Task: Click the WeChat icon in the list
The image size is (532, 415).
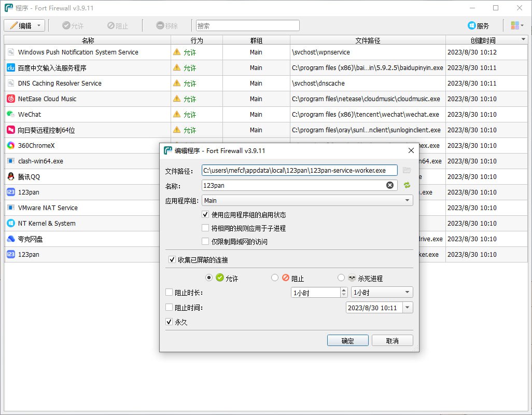Action: (x=11, y=114)
